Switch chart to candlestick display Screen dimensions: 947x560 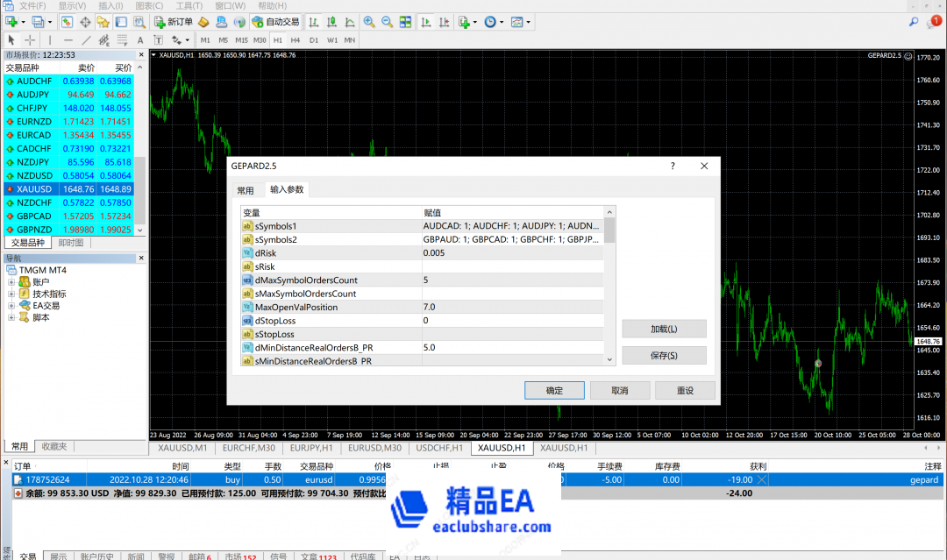331,22
